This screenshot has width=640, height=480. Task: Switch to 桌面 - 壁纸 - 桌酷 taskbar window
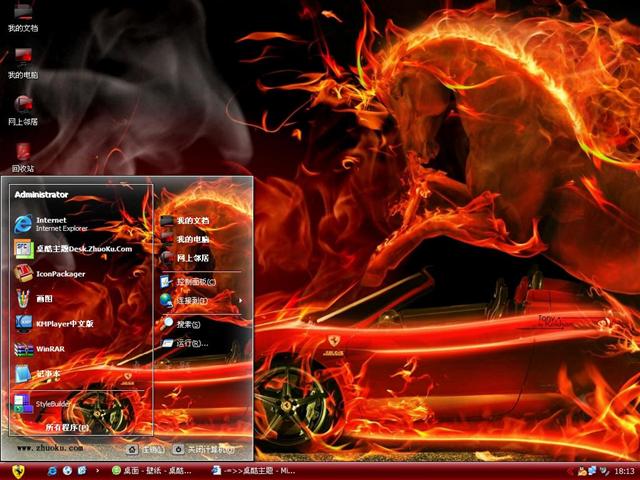pyautogui.click(x=152, y=471)
